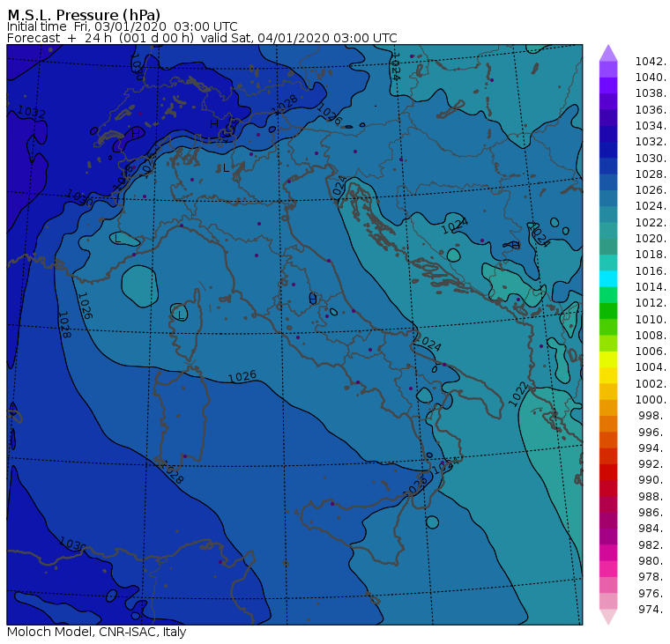Click the Moloch Model, CNR-ISAC, Italy credit
Screen dimensions: 670x644
(97, 632)
